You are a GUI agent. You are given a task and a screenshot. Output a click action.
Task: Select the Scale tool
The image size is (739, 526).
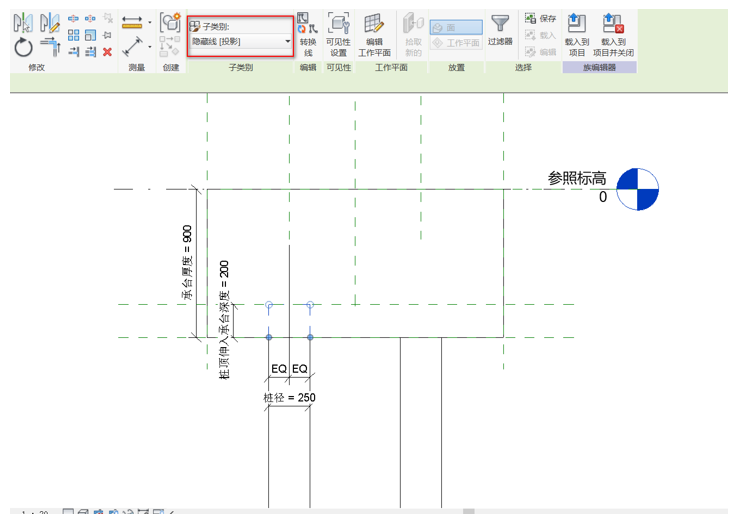point(90,35)
